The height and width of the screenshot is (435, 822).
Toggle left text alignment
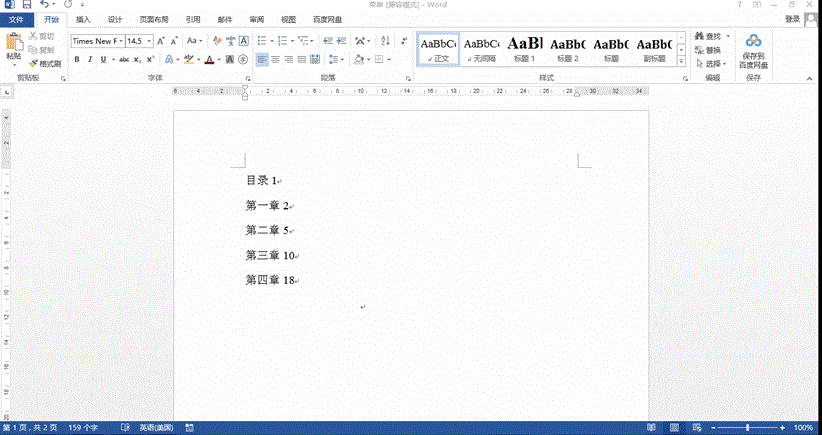click(262, 60)
